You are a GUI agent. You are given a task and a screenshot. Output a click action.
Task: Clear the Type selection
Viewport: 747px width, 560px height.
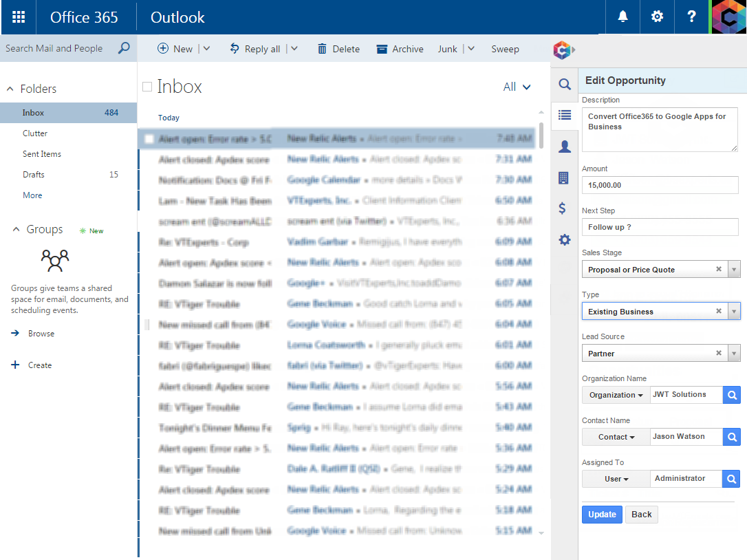[719, 311]
